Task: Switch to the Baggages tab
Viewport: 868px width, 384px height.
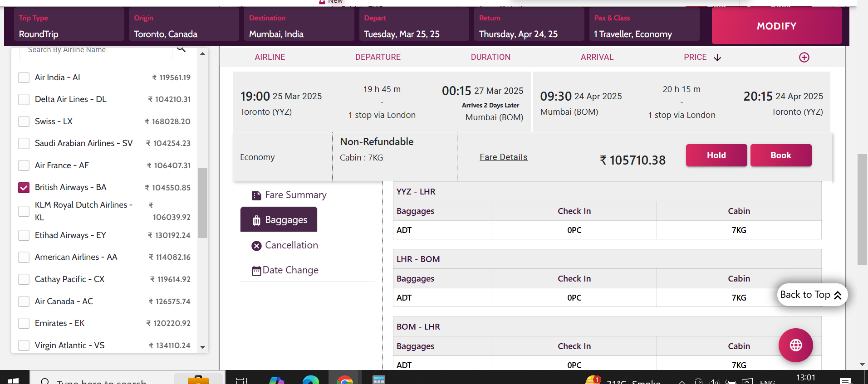Action: [x=279, y=220]
